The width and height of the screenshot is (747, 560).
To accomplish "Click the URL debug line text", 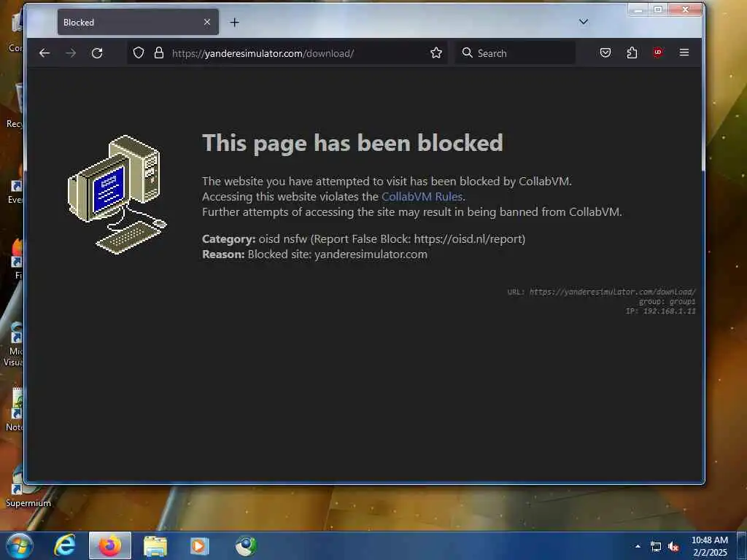I will click(x=601, y=292).
